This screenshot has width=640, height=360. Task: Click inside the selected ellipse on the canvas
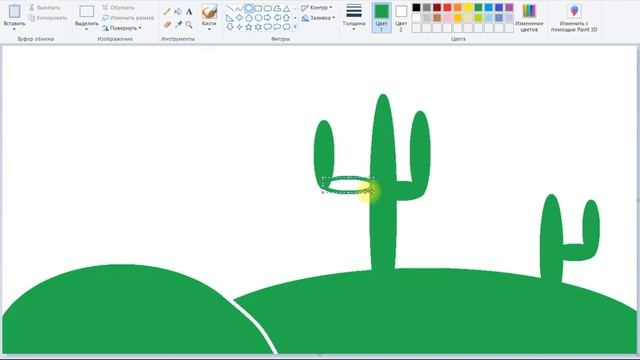347,185
